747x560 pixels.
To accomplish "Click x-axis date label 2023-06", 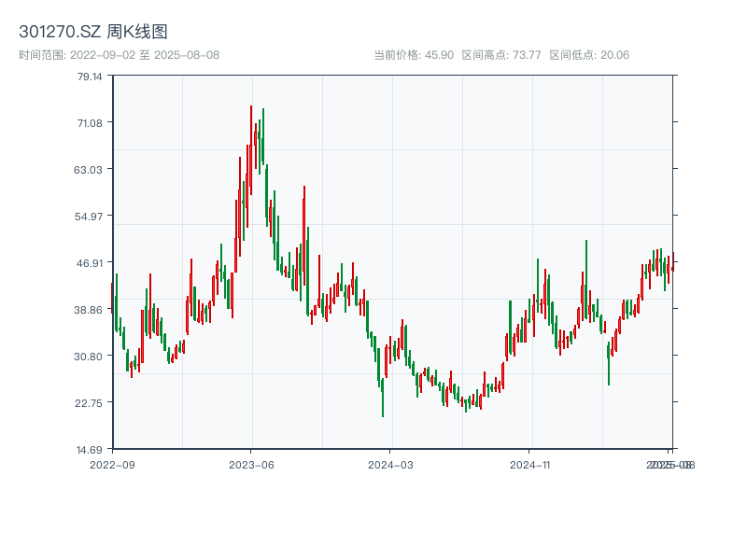I will tap(251, 465).
